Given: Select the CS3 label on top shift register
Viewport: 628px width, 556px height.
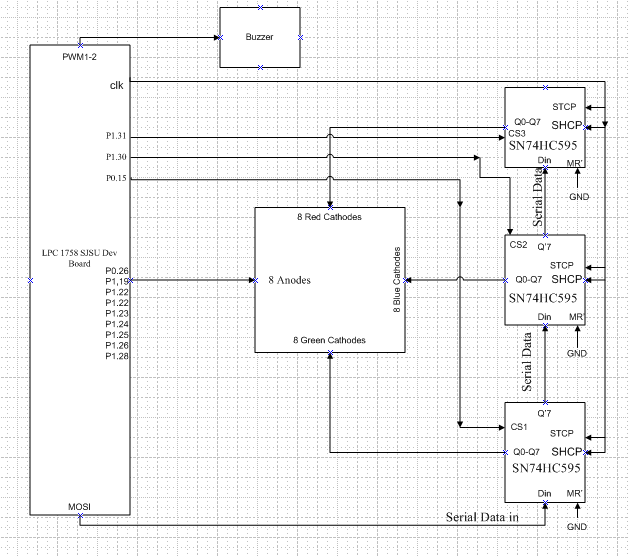Looking at the screenshot, I should [x=517, y=133].
